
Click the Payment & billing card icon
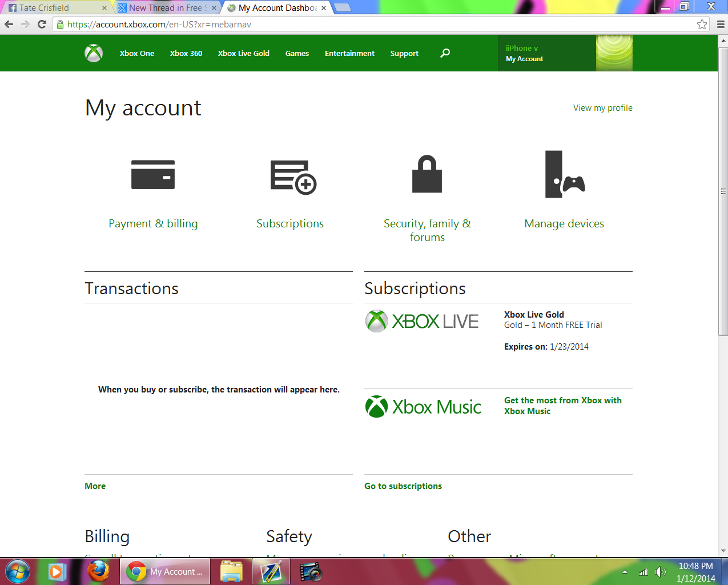(x=153, y=174)
